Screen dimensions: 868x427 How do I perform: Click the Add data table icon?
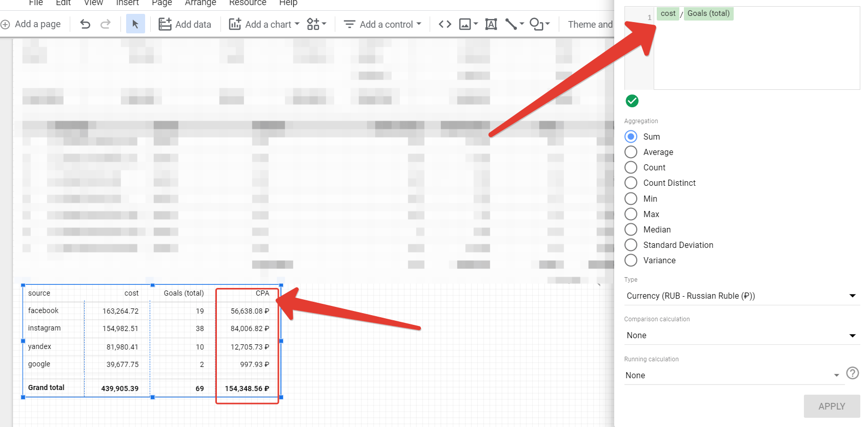(x=165, y=24)
